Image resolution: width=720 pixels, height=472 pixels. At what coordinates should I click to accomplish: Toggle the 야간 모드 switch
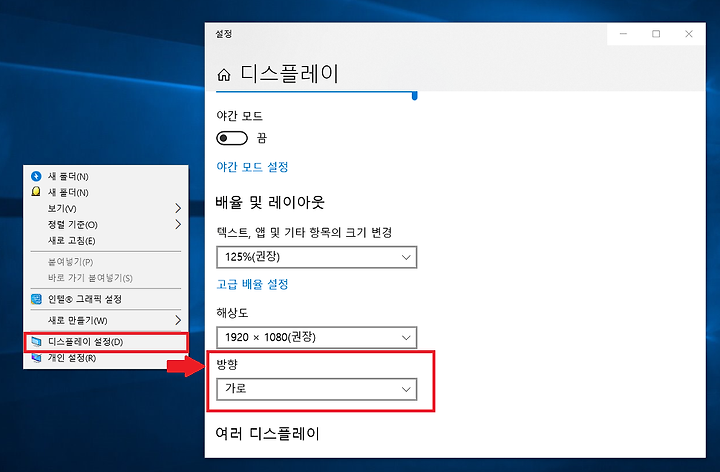232,138
